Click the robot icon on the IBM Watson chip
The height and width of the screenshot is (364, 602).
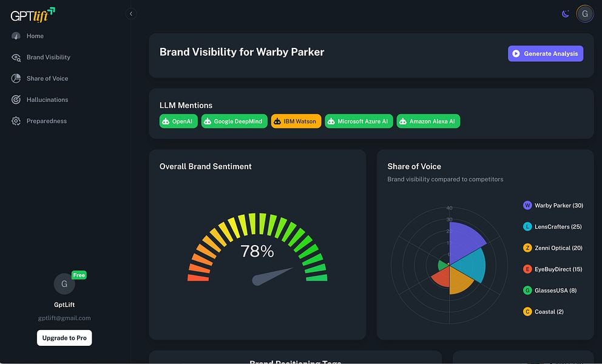pos(277,121)
